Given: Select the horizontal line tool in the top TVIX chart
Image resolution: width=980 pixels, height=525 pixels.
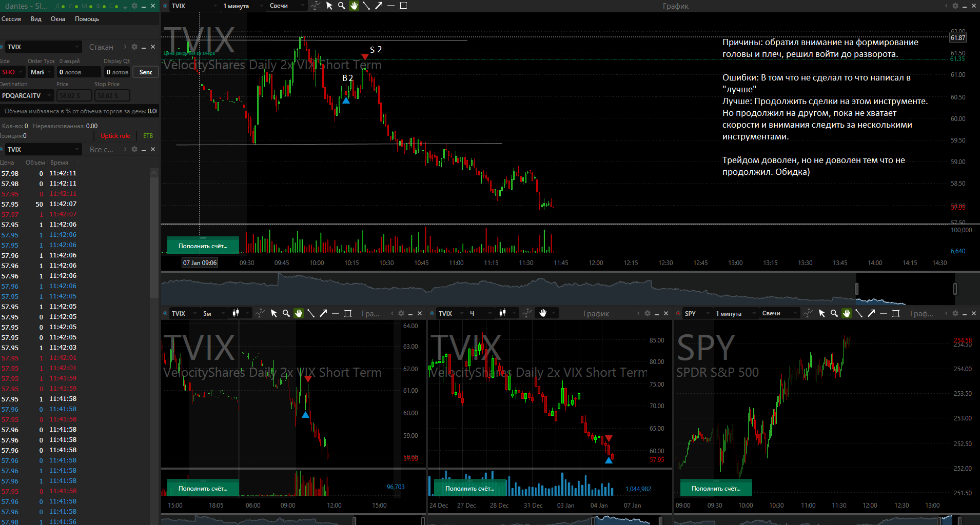Looking at the screenshot, I should [391, 6].
